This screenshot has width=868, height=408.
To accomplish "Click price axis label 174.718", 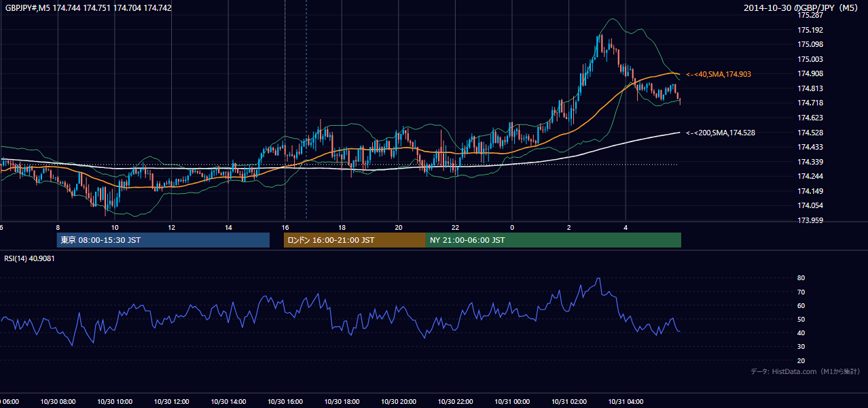I will click(810, 103).
